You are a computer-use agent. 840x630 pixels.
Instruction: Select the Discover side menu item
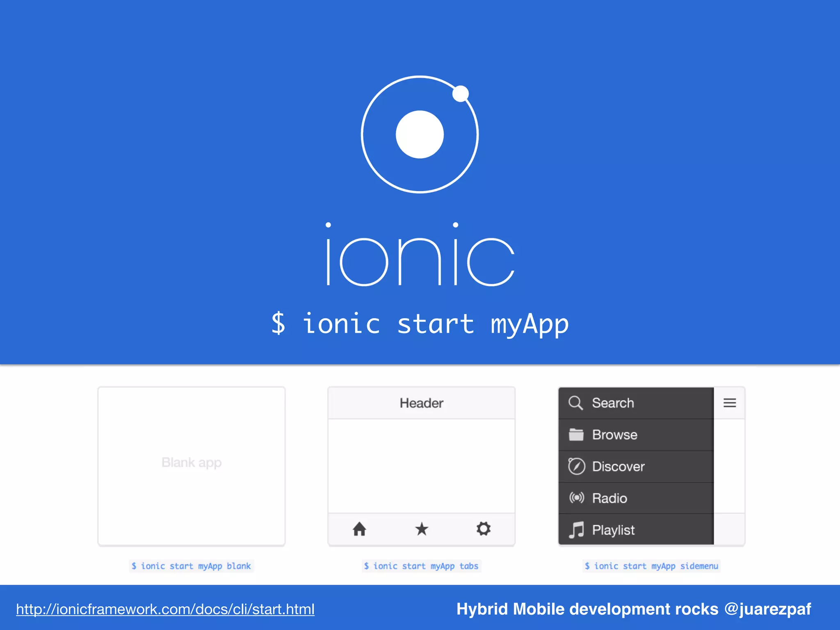[636, 466]
